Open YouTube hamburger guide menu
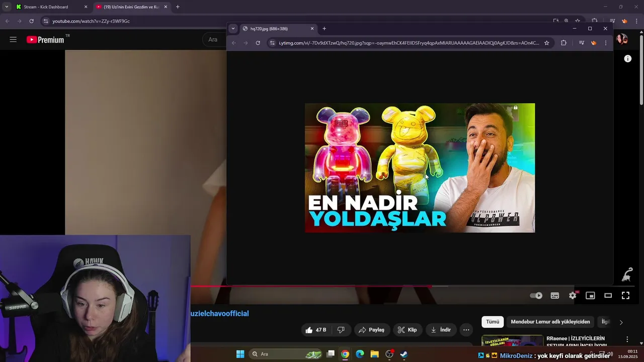The height and width of the screenshot is (362, 644). pyautogui.click(x=13, y=39)
